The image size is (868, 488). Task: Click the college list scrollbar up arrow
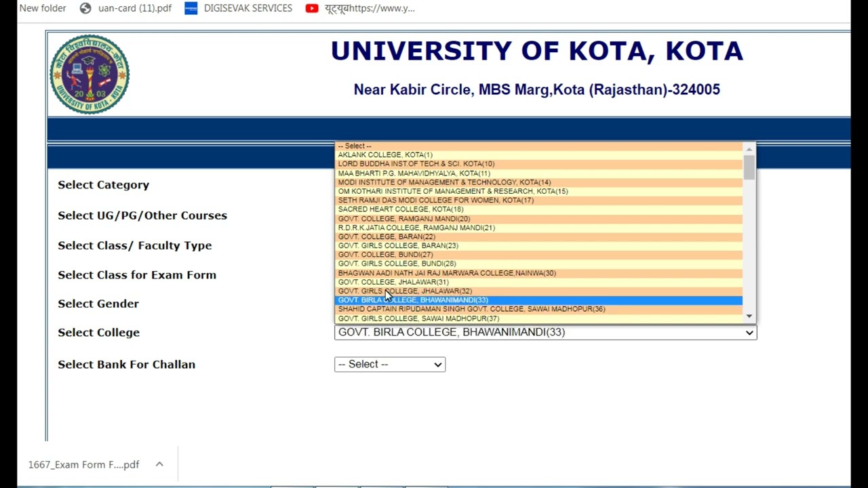tap(749, 149)
